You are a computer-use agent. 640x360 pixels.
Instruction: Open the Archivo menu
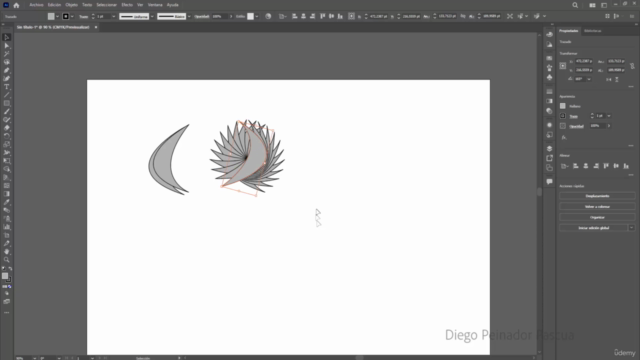[36, 5]
